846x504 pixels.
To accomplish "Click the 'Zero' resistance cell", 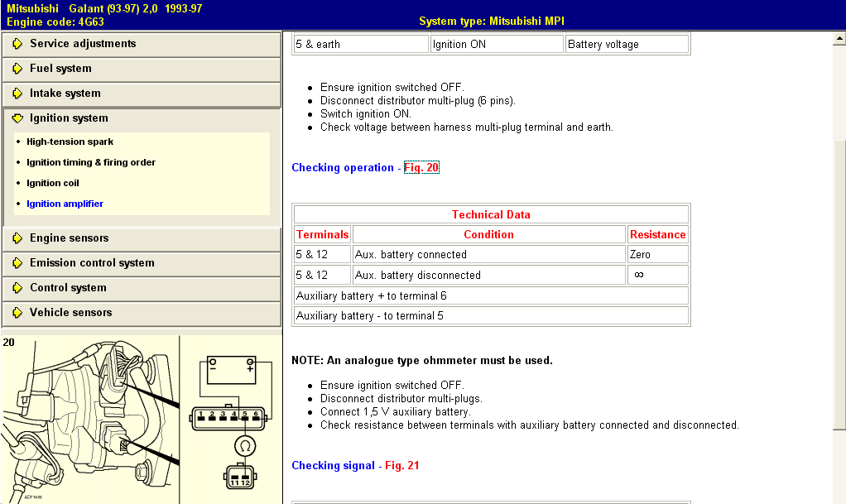I will coord(658,255).
